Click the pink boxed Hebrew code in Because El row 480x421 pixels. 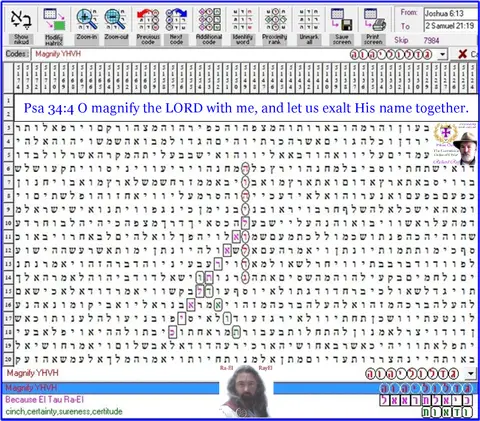pos(425,400)
